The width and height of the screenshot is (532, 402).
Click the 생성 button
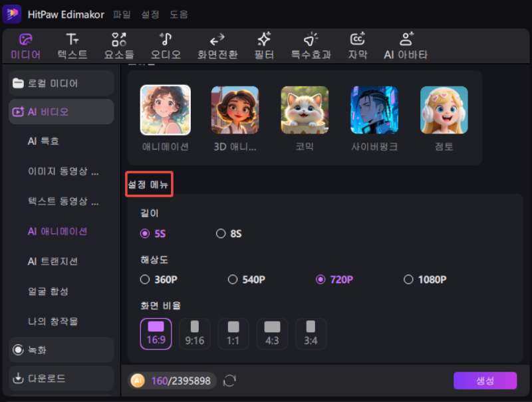coord(485,380)
